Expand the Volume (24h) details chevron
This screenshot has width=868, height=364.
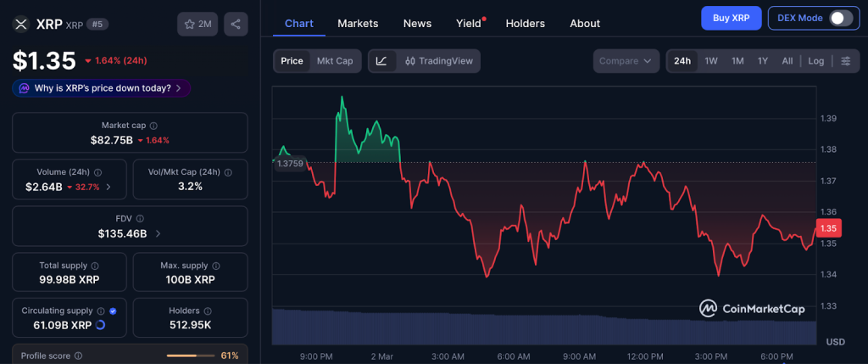[x=108, y=187]
